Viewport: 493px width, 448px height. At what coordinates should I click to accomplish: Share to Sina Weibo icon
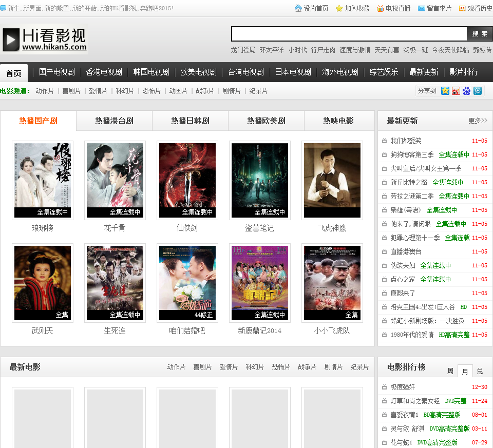tap(456, 91)
